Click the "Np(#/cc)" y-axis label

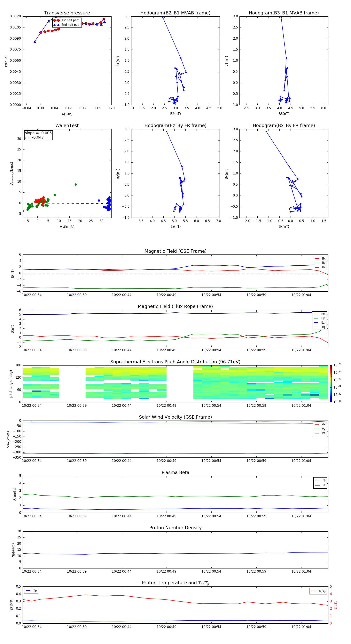[x=13, y=550]
